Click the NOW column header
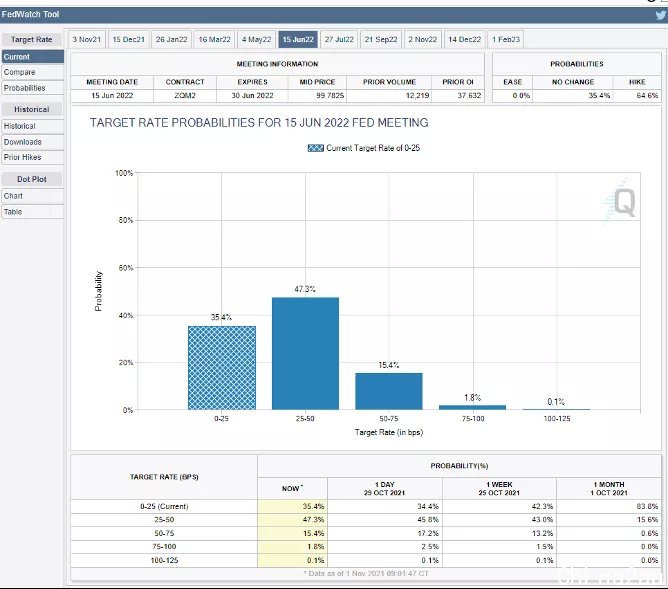This screenshot has height=589, width=668. (292, 488)
